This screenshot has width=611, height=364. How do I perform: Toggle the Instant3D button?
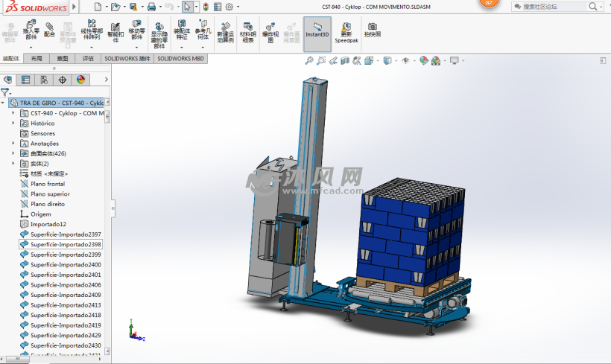[317, 34]
